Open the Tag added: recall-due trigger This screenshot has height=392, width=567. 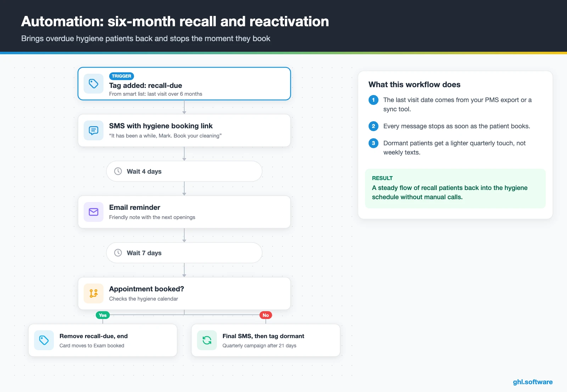[184, 84]
